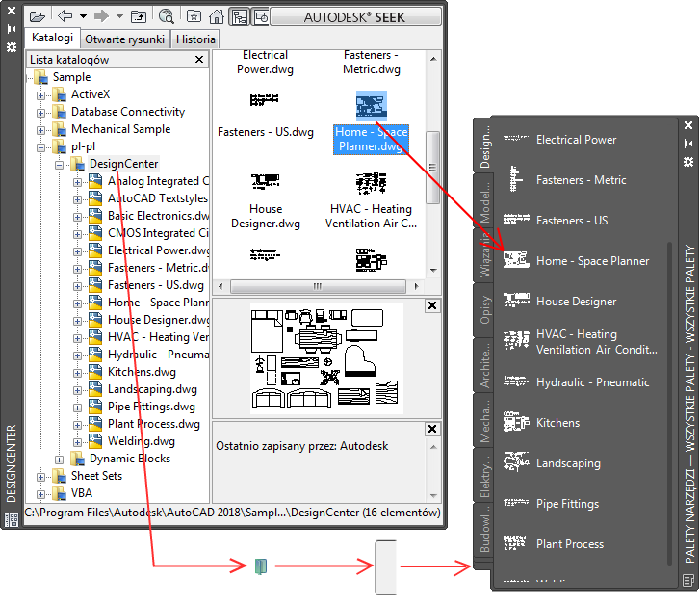Click the content list scroll down arrow
700x605 pixels.
[433, 270]
